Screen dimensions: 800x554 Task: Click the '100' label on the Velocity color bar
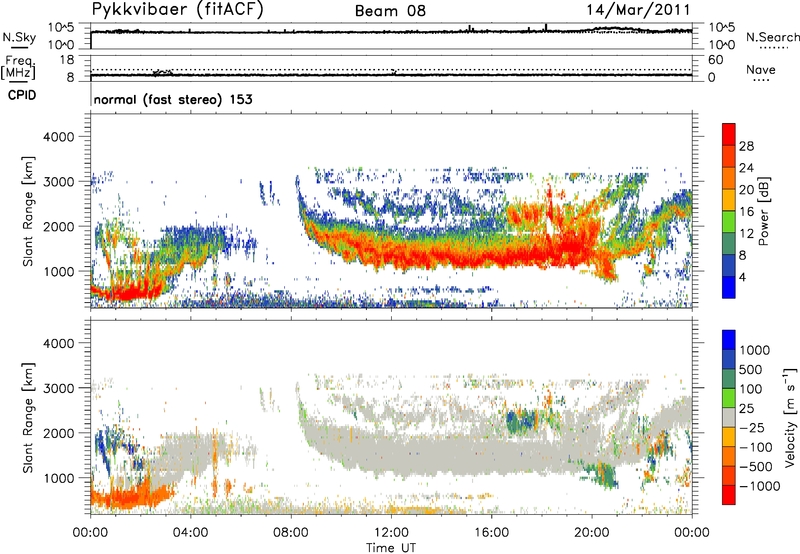coord(751,389)
